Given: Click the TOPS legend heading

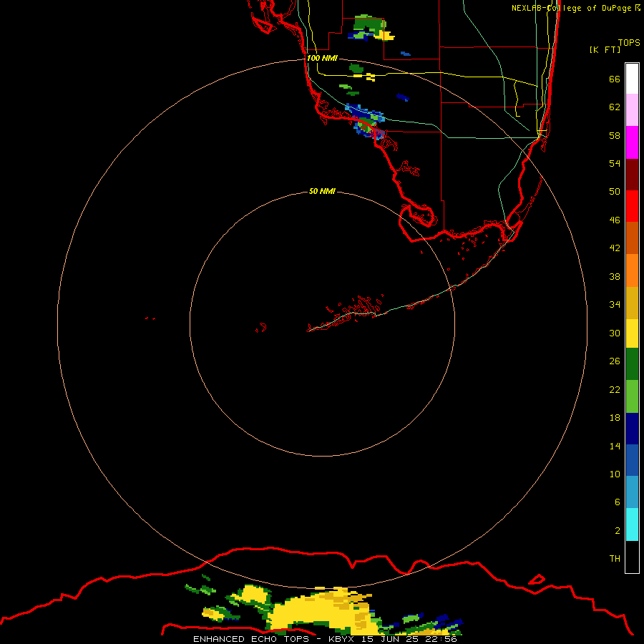Looking at the screenshot, I should 629,43.
